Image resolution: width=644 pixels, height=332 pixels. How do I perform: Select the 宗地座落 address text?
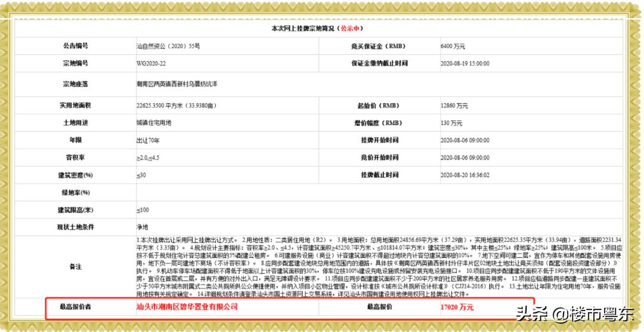coord(177,85)
